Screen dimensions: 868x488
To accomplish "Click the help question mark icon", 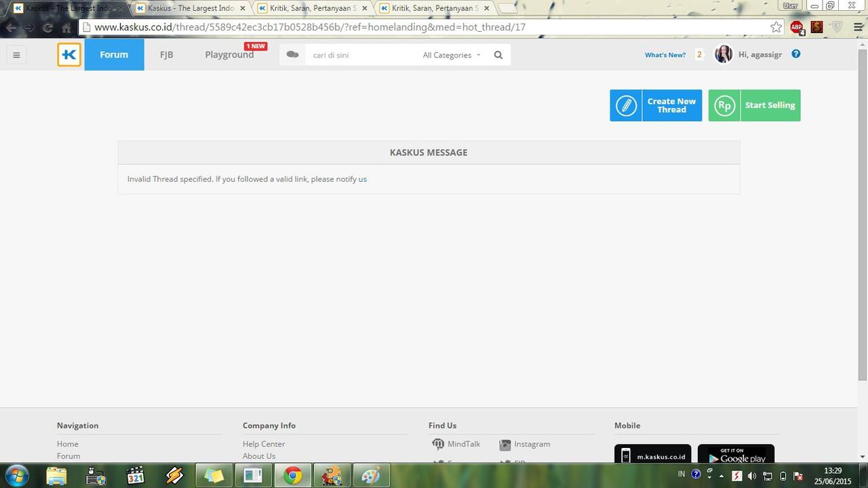I will coord(796,54).
